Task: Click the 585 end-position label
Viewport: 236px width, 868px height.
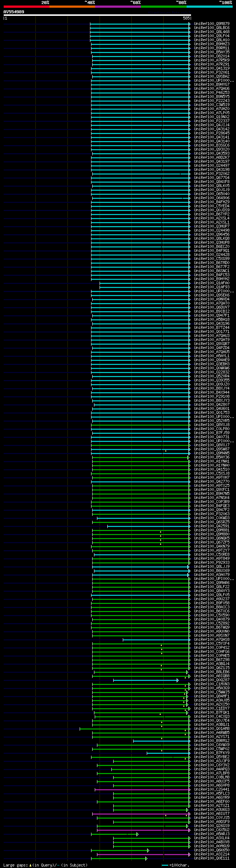Action: click(186, 18)
